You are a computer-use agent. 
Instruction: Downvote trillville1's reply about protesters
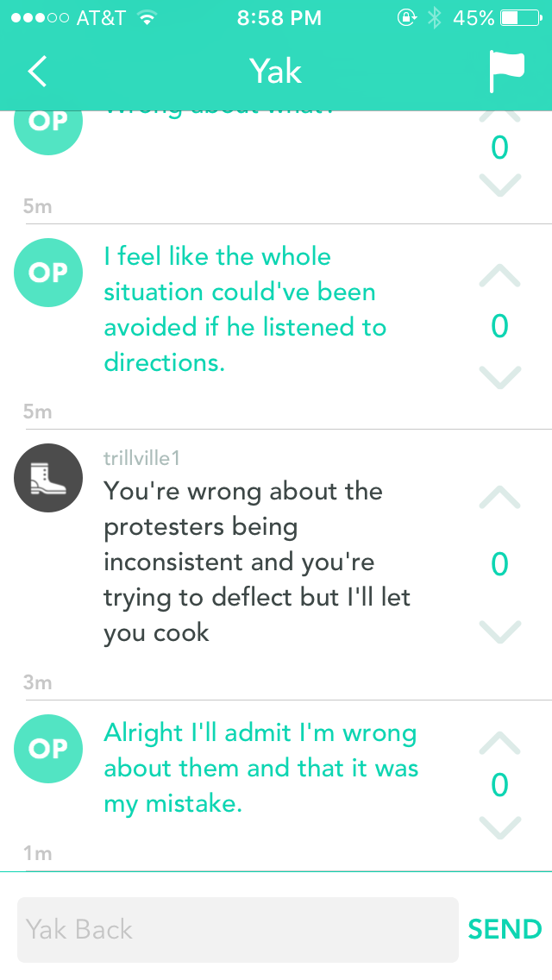tap(499, 631)
